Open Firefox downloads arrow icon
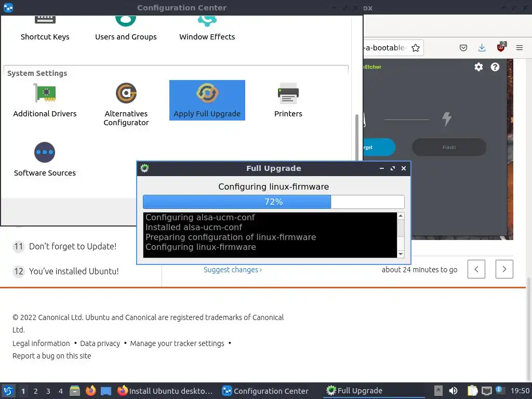The height and width of the screenshot is (399, 532). click(x=482, y=48)
